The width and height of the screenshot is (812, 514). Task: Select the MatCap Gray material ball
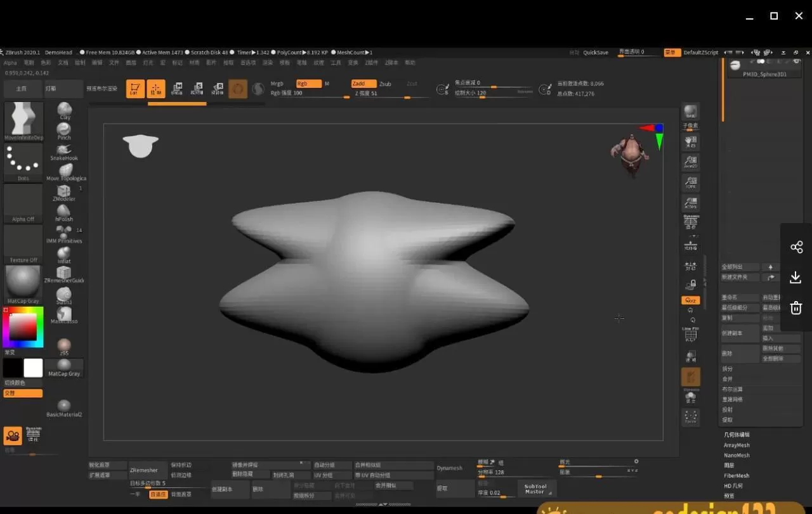tap(64, 364)
